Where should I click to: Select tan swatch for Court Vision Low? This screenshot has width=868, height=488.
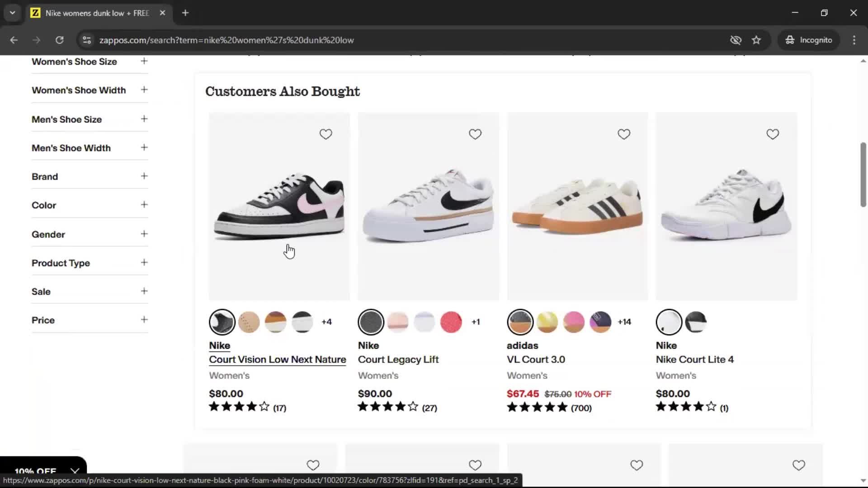tap(249, 322)
